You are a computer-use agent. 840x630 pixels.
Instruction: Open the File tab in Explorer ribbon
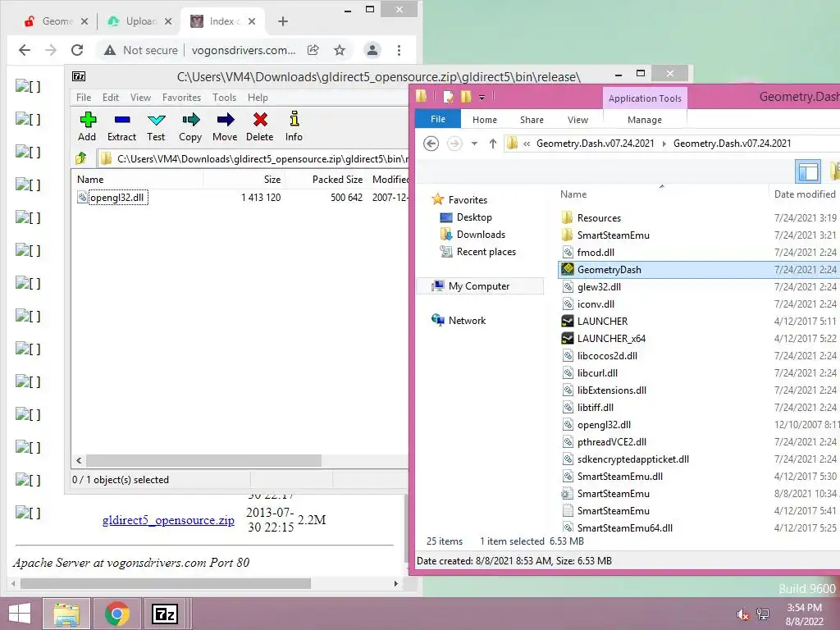pyautogui.click(x=438, y=120)
